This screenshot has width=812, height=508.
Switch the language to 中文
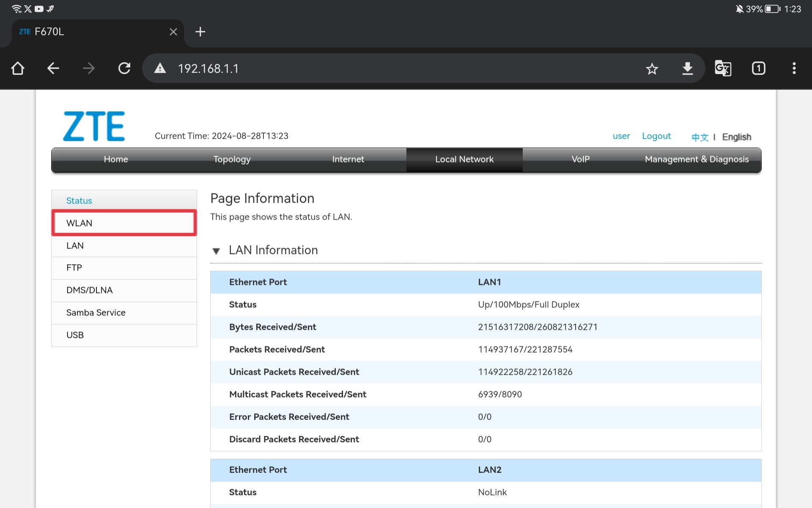click(x=700, y=137)
